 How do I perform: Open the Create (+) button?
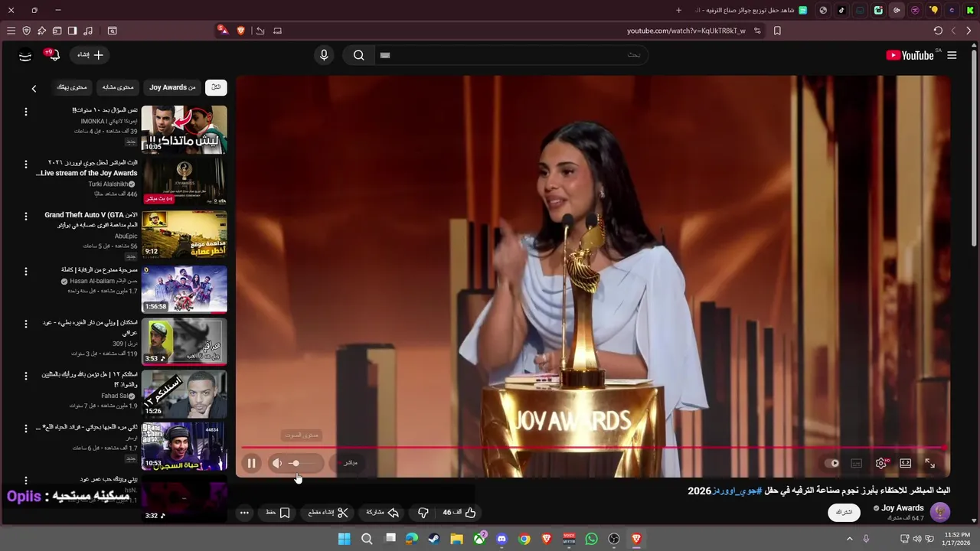tap(90, 55)
